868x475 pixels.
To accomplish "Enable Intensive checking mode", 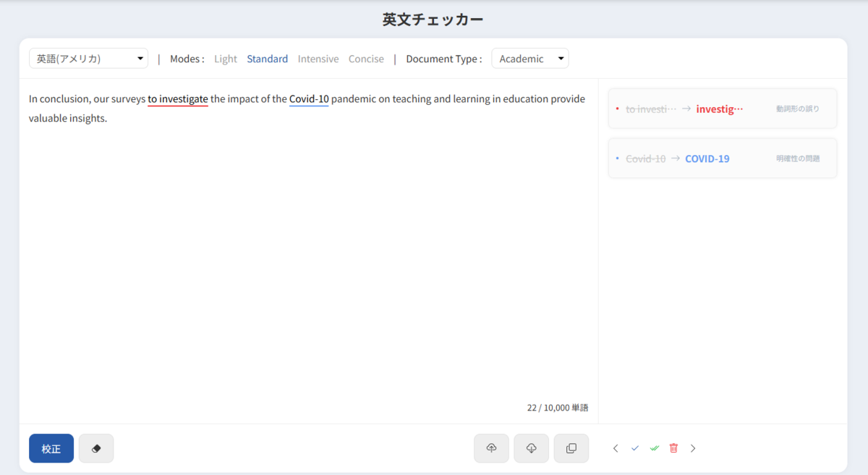I will coord(318,58).
